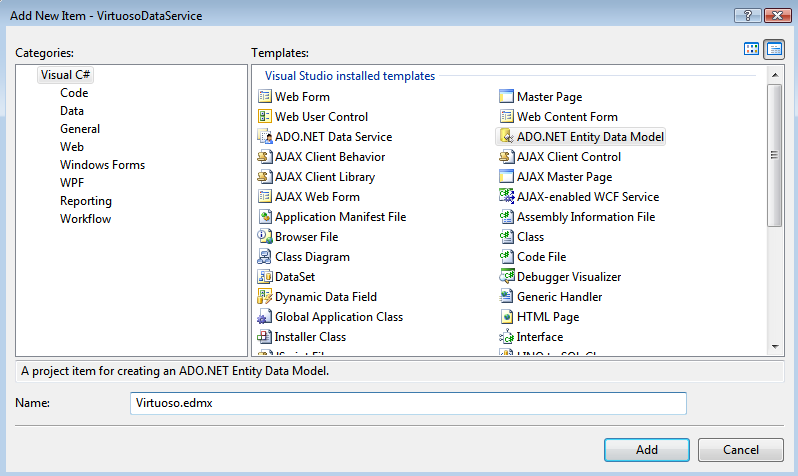Viewport: 798px width, 476px height.
Task: Select the 'Web Form' template label
Action: [302, 96]
